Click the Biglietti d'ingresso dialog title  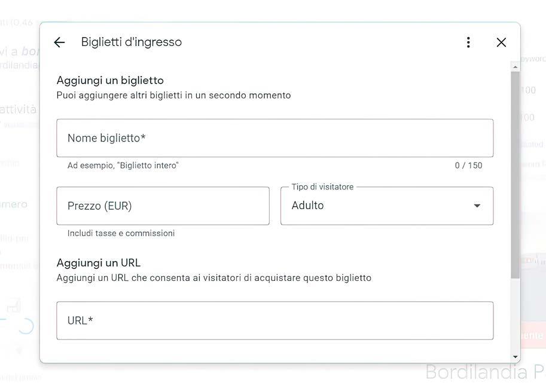tap(132, 42)
